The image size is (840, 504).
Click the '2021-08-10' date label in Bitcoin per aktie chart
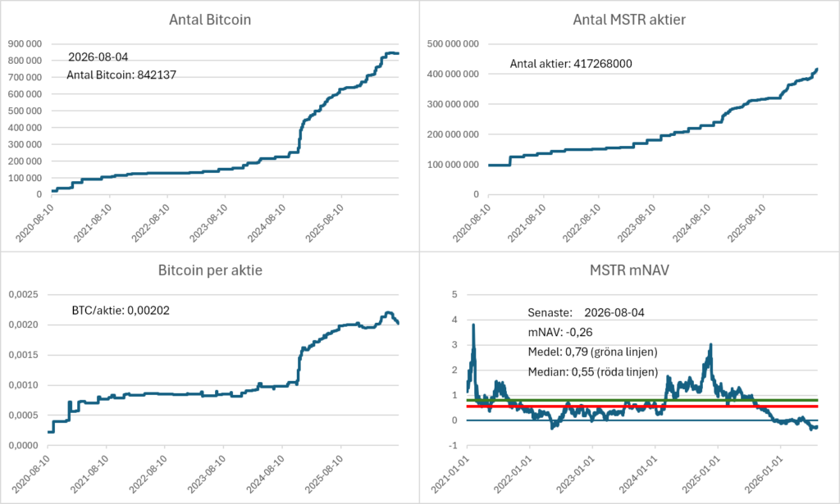[x=89, y=474]
